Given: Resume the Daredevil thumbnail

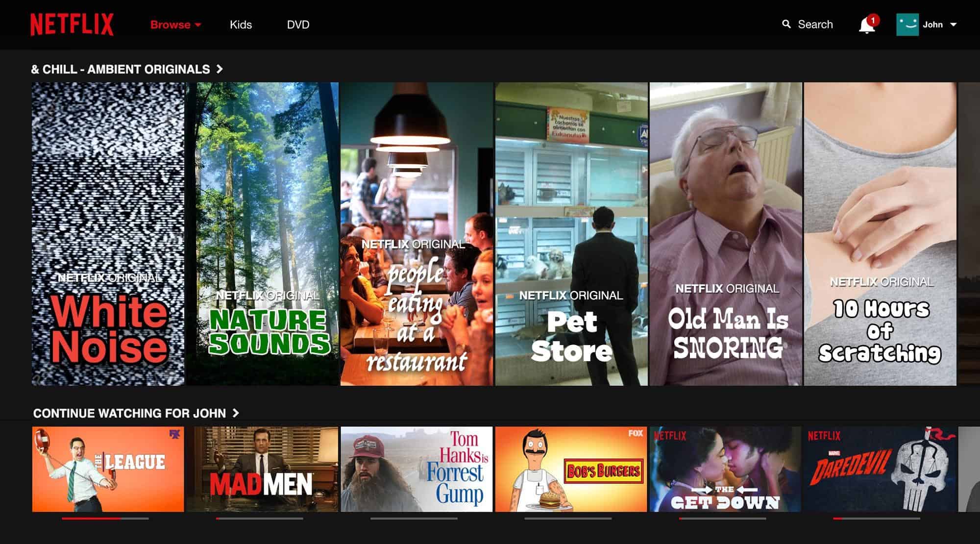Looking at the screenshot, I should click(880, 469).
